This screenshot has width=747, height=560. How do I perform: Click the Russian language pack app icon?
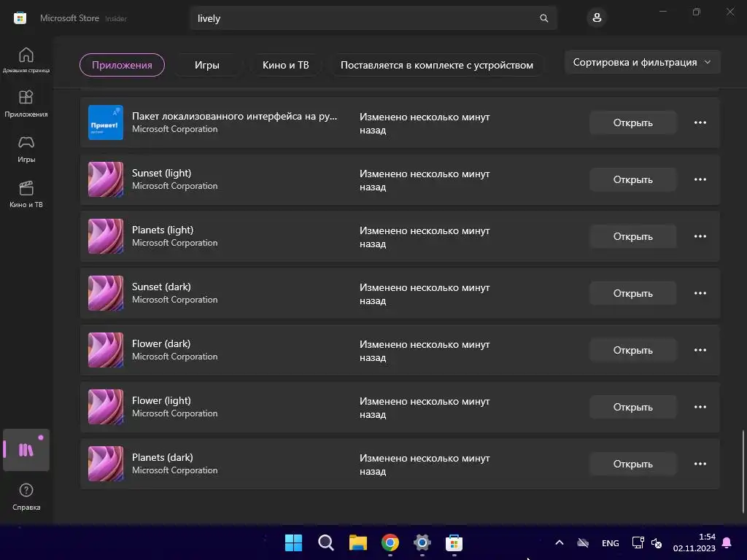106,122
